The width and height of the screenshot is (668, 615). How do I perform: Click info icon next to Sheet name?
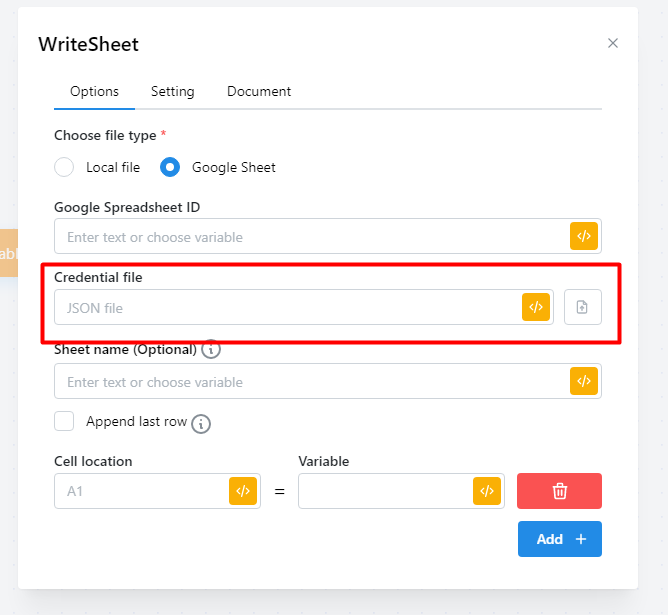pos(211,350)
